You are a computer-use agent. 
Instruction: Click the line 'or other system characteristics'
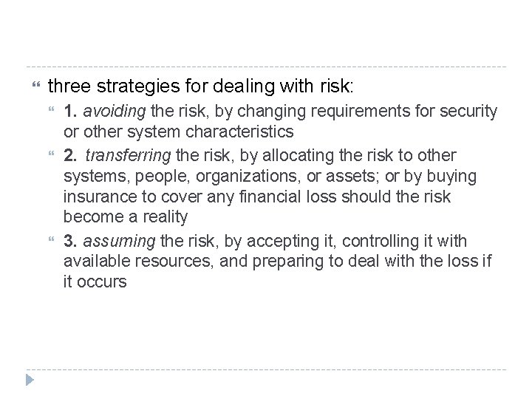[x=179, y=133]
